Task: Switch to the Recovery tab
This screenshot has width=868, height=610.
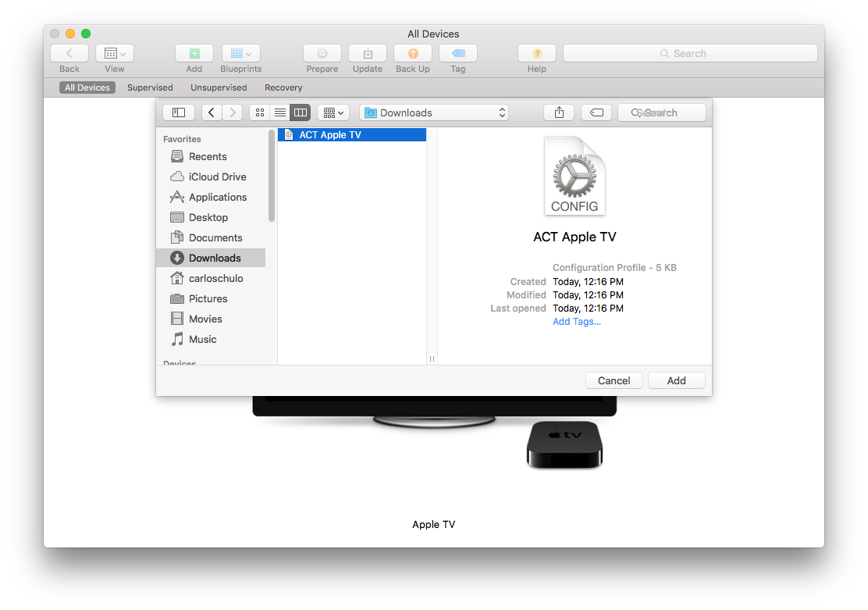Action: point(283,87)
